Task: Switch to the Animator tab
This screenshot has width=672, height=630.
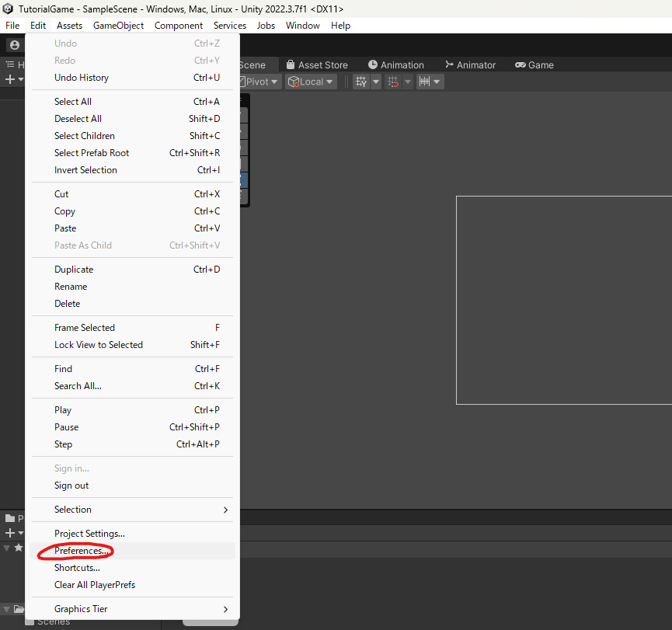Action: click(470, 64)
